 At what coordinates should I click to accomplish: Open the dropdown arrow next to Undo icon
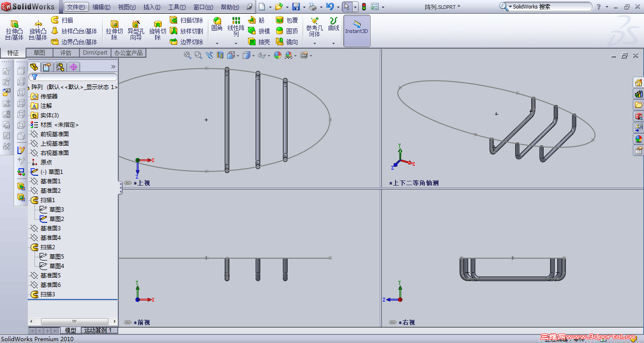point(338,7)
